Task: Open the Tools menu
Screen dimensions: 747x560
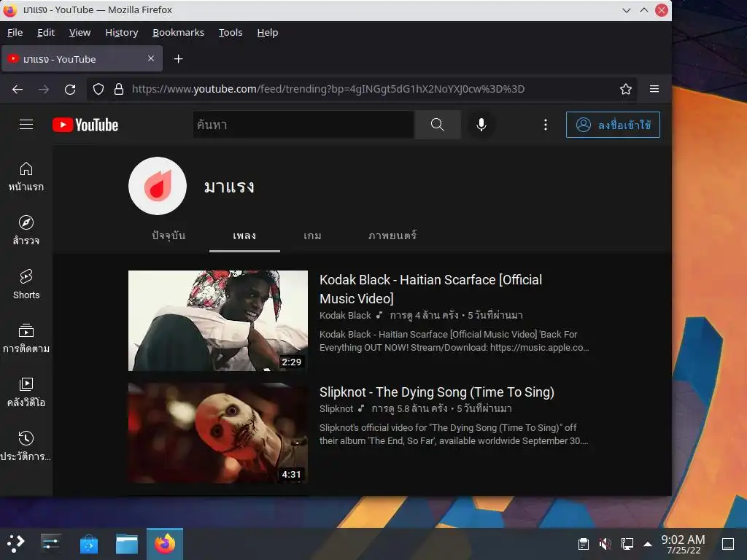Action: [x=231, y=32]
